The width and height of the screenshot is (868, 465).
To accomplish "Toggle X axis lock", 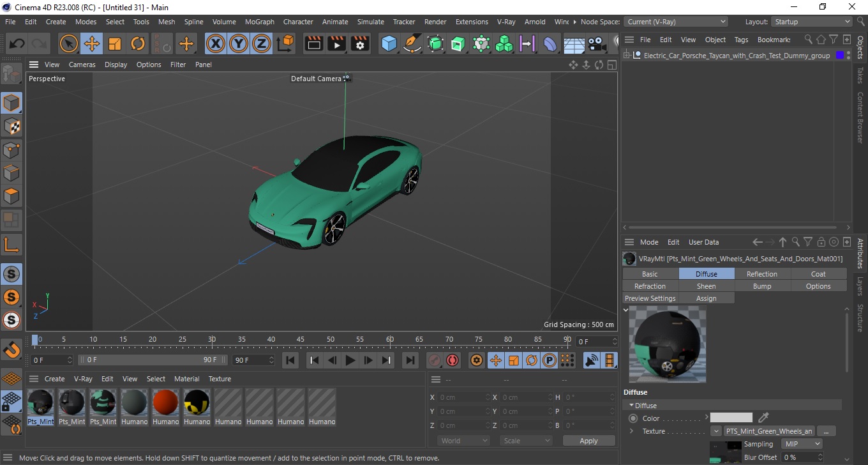I will (216, 44).
